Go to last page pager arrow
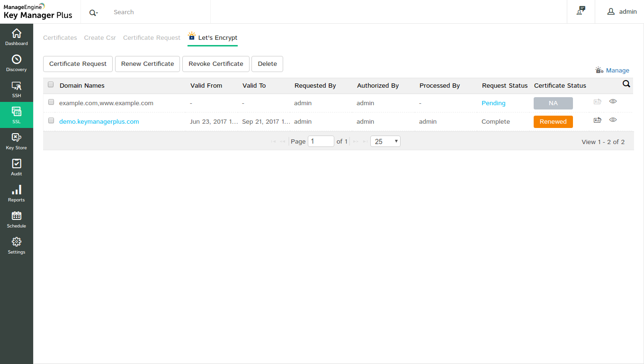Viewport: 644px width, 364px height. [365, 142]
